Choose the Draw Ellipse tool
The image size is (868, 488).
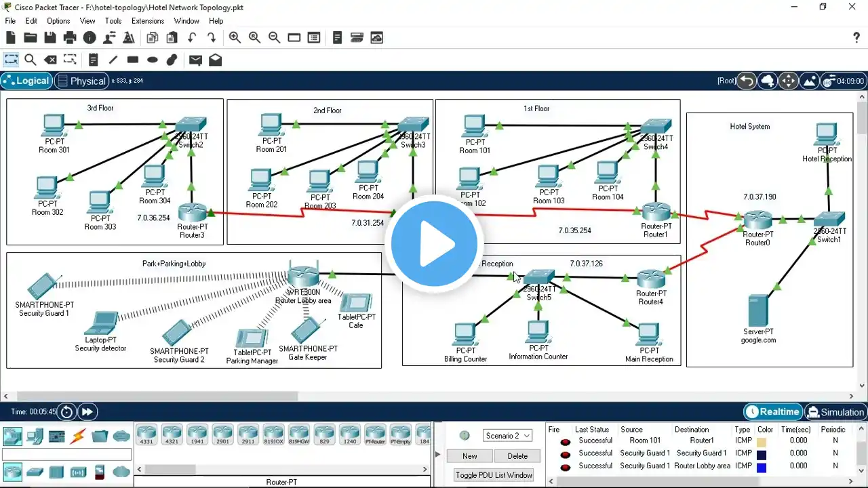point(153,60)
